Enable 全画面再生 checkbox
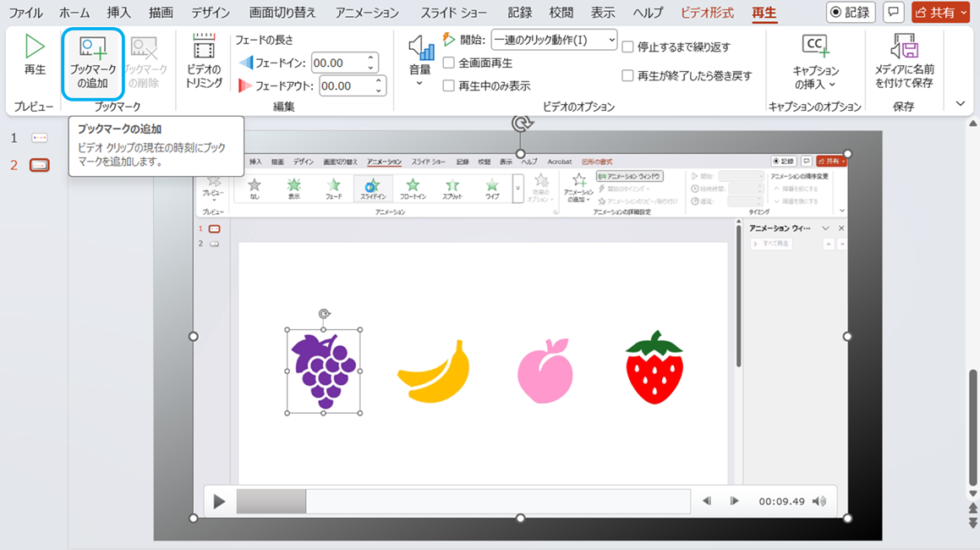Viewport: 980px width, 550px height. pyautogui.click(x=449, y=63)
